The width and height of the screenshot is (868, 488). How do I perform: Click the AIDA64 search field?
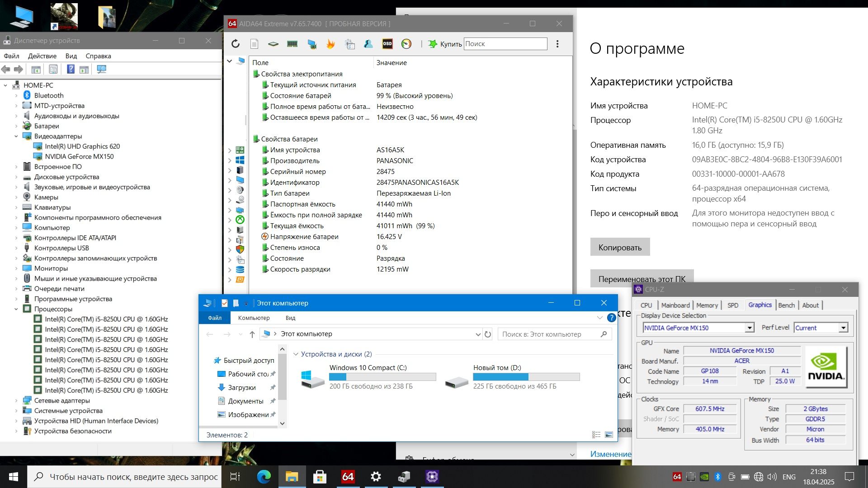click(505, 44)
